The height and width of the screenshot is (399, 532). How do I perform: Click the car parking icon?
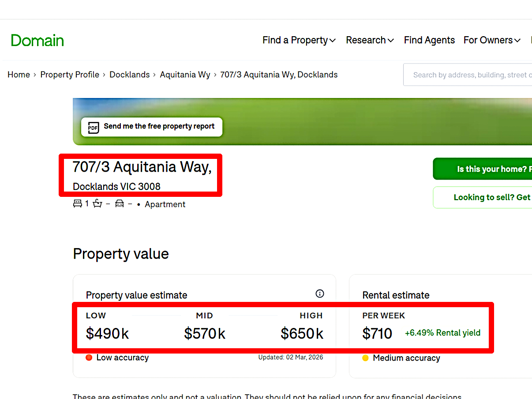(x=119, y=204)
